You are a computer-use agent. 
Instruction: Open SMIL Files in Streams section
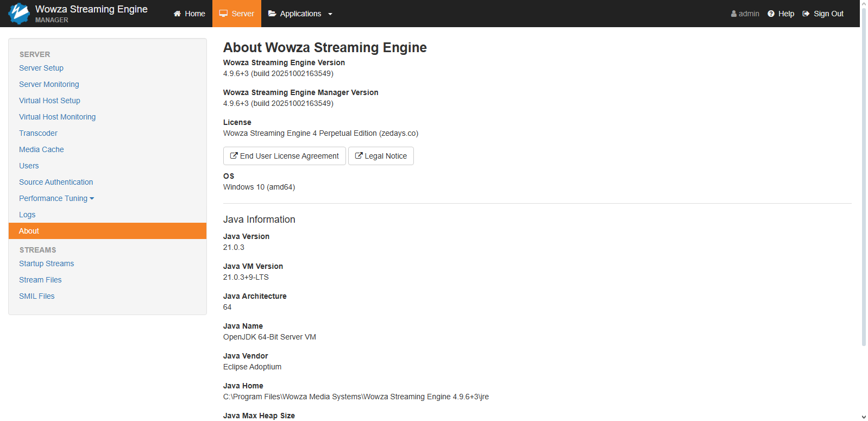pos(37,296)
